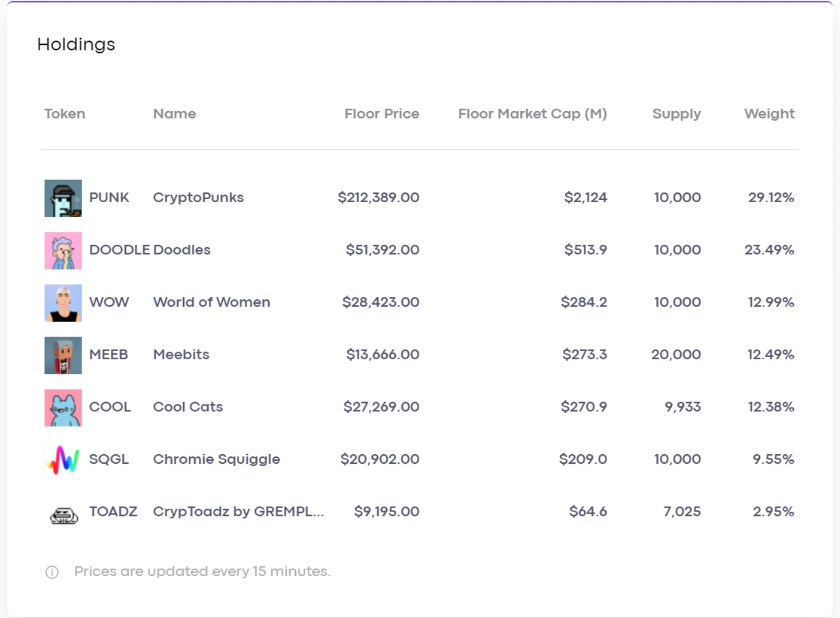The width and height of the screenshot is (840, 618).
Task: Sort by Floor Market Cap (M) header
Action: click(532, 113)
